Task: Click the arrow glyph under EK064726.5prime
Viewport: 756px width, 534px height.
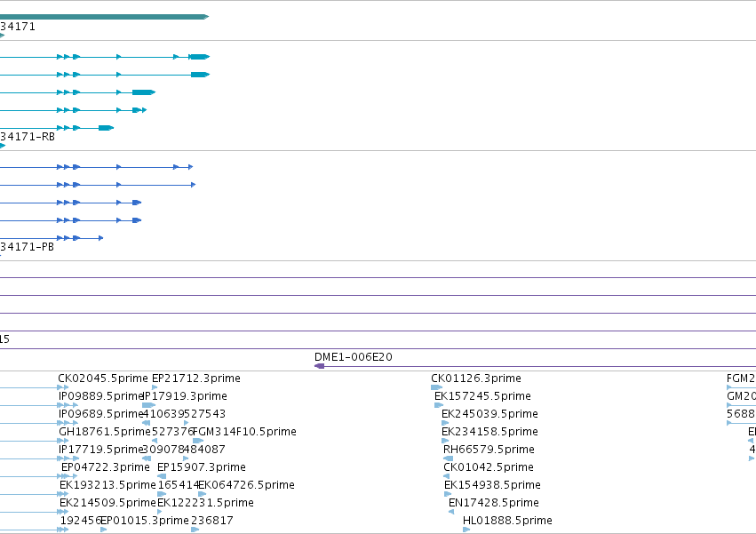Action: tap(202, 494)
